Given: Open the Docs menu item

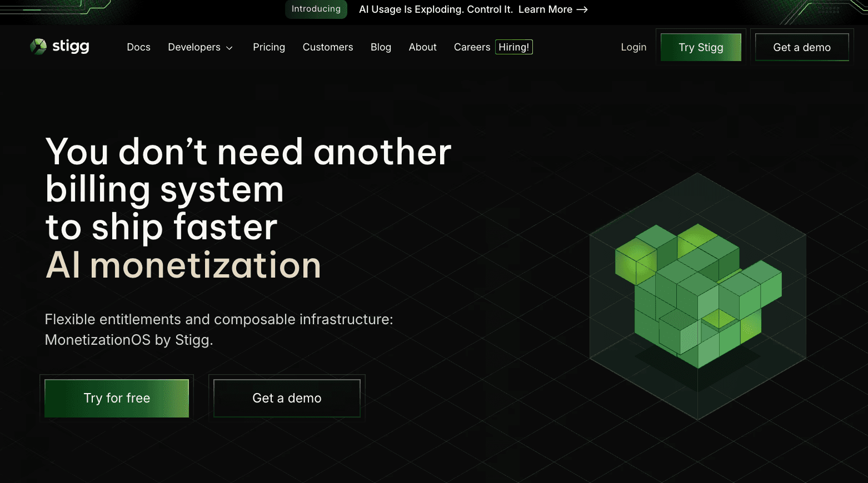Looking at the screenshot, I should click(138, 47).
